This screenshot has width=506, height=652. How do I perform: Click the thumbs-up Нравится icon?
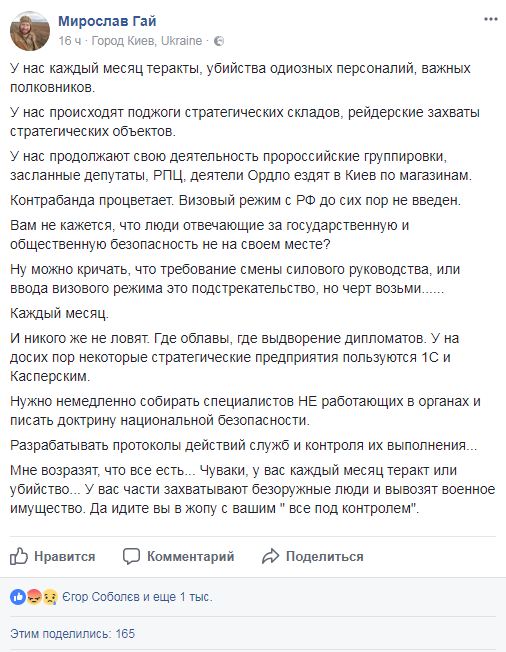(x=19, y=556)
